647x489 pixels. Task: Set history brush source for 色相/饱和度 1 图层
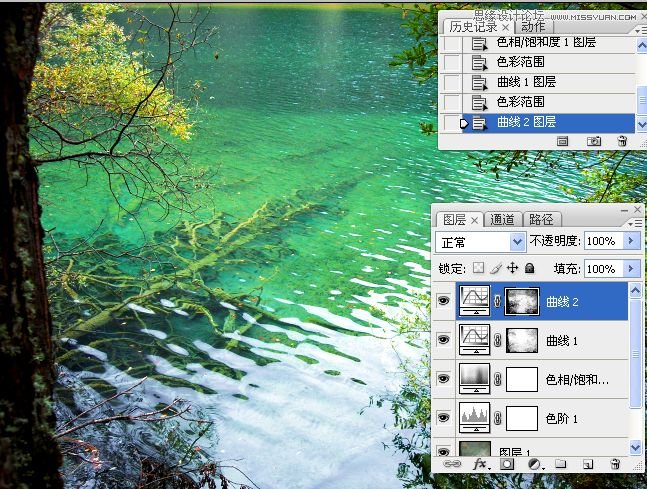[x=451, y=43]
